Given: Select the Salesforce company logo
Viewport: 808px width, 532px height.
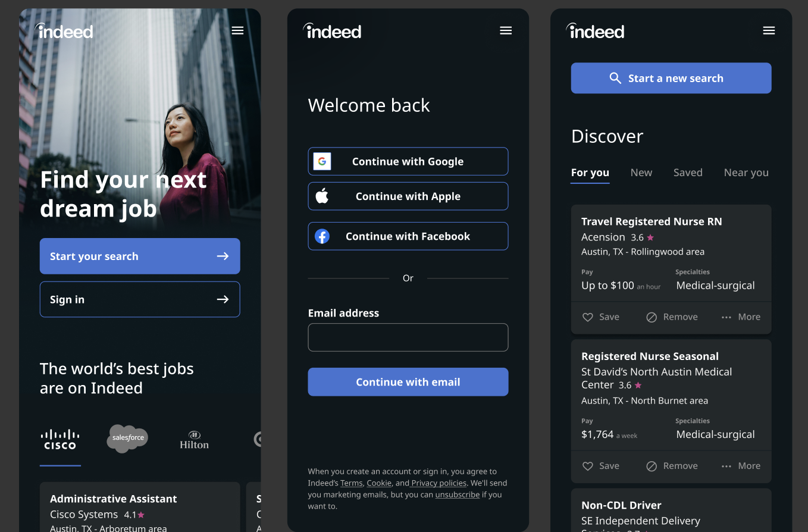Looking at the screenshot, I should coord(128,439).
